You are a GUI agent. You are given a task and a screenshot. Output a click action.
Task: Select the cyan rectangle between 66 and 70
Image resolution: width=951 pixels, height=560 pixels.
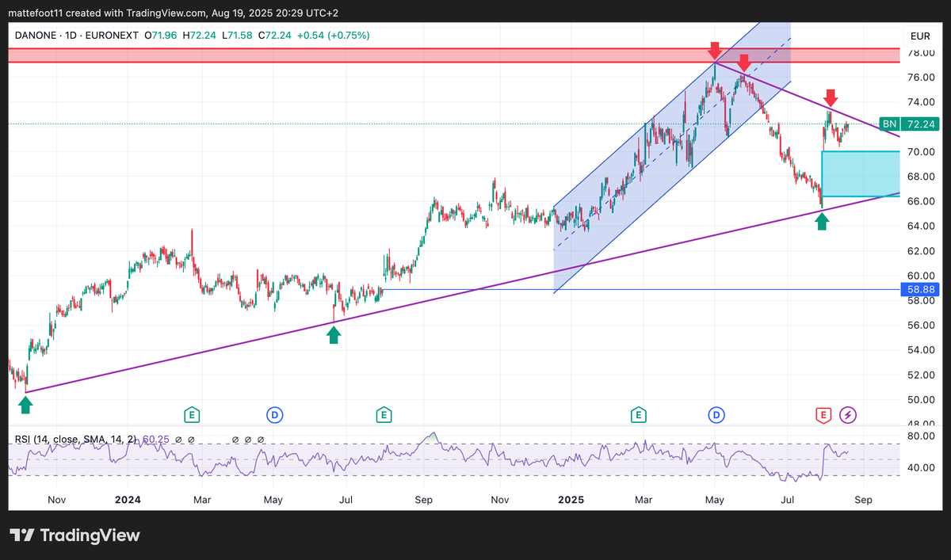(861, 173)
